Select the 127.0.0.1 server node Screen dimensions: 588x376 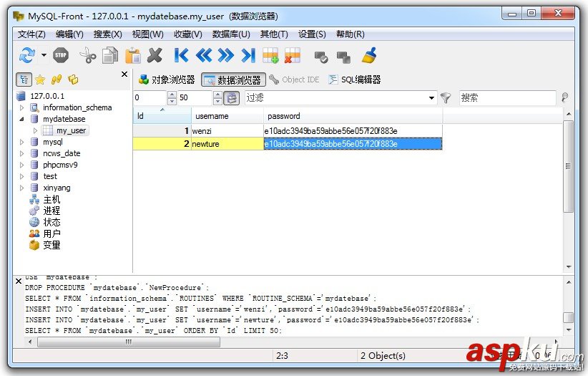click(x=47, y=96)
